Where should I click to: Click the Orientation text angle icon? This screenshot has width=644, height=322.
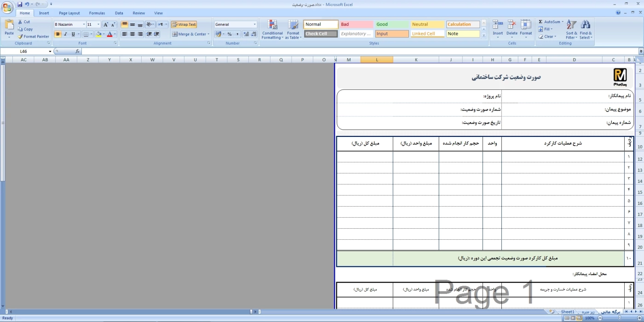(x=150, y=24)
